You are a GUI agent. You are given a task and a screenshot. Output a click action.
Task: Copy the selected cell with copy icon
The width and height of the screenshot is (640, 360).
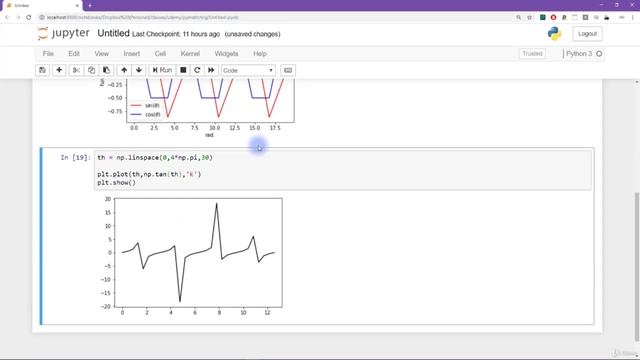(x=91, y=70)
